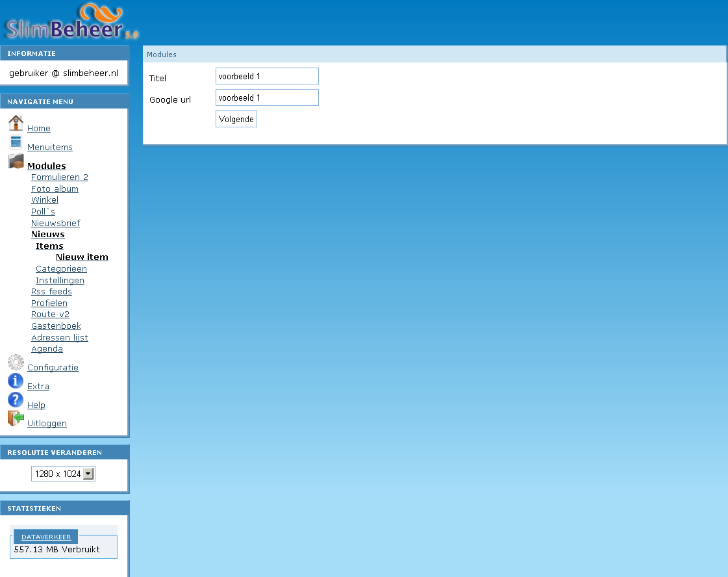The width and height of the screenshot is (728, 577).
Task: Select the 1280 x 1024 resolution box
Action: coord(63,474)
